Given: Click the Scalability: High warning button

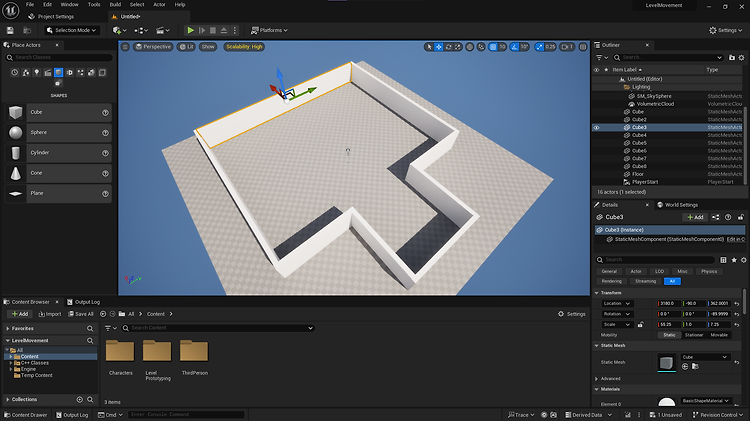Looking at the screenshot, I should coord(244,47).
